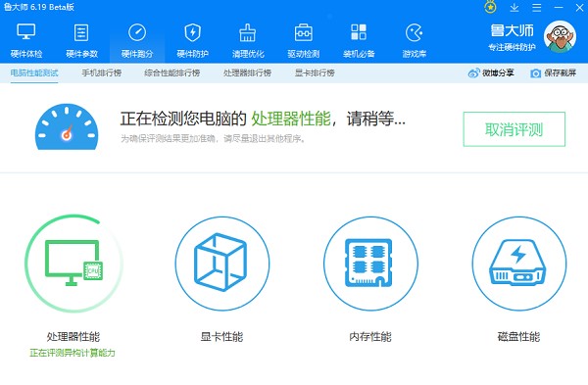Minimize the 鲁大师 window
This screenshot has height=385, width=588.
pyautogui.click(x=559, y=8)
